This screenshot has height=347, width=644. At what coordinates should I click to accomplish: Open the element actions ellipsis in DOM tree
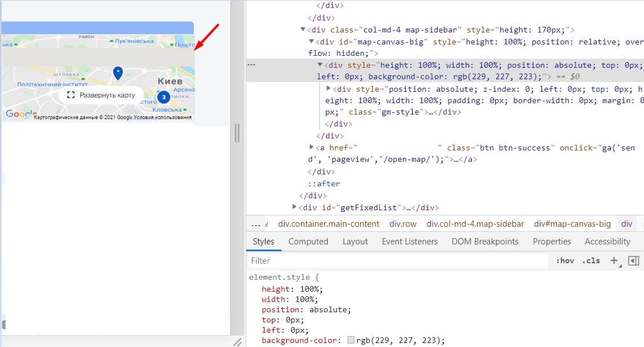pos(251,65)
